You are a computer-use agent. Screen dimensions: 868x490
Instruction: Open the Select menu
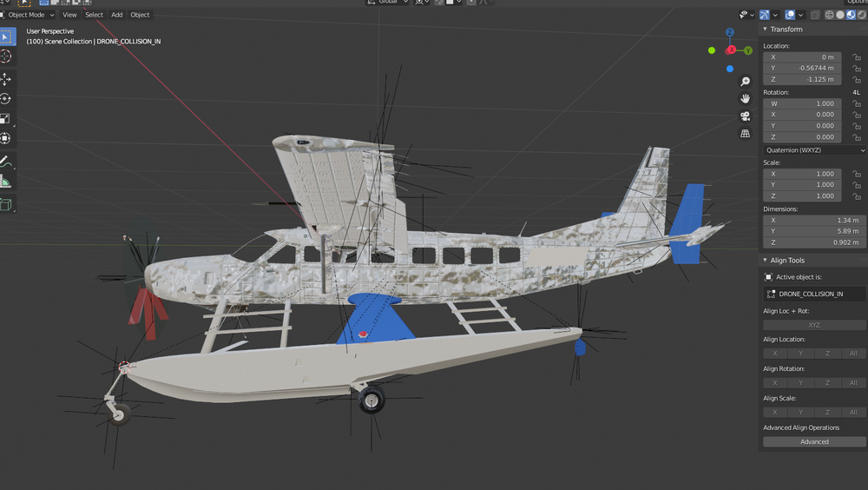94,15
